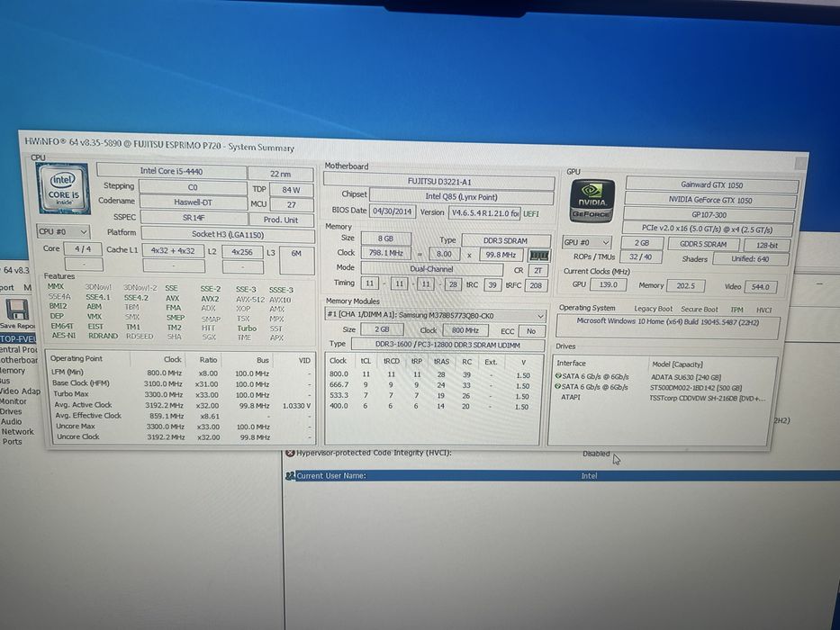The height and width of the screenshot is (630, 840).
Task: Click the 04/30/2014 BIOS date field
Action: (x=393, y=211)
